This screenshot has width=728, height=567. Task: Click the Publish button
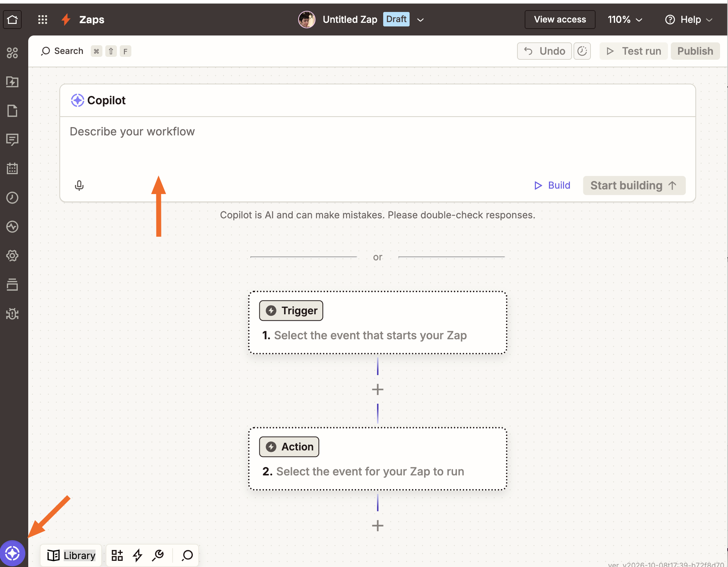tap(695, 51)
